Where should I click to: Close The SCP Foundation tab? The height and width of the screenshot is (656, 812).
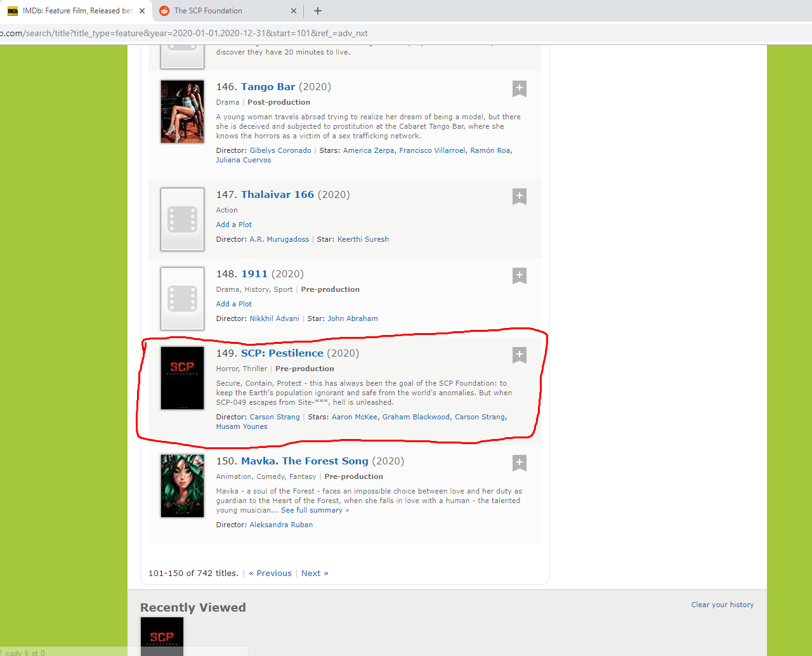pyautogui.click(x=294, y=11)
